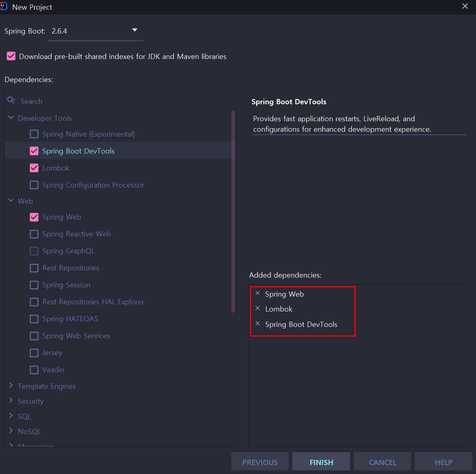Image resolution: width=476 pixels, height=474 pixels.
Task: Expand the Template Engines category
Action: pyautogui.click(x=11, y=385)
